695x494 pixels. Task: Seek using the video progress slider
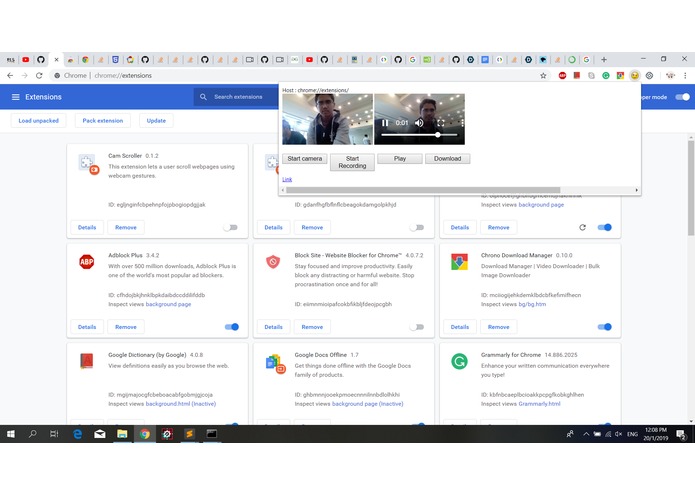pos(419,135)
